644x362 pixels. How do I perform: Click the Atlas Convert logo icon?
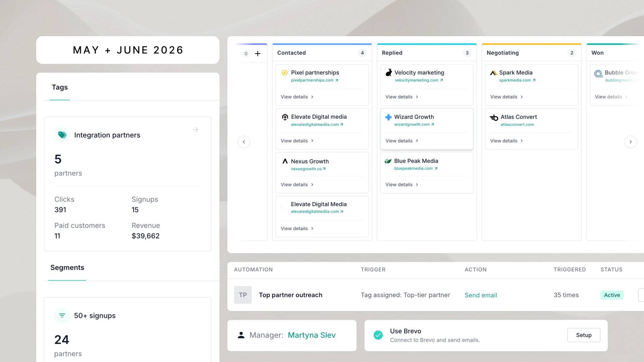[494, 118]
